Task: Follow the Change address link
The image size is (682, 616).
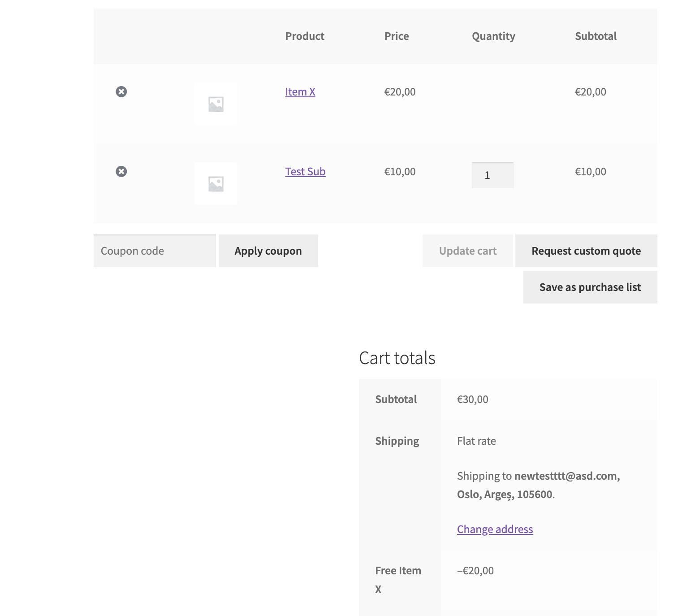Action: [x=495, y=529]
